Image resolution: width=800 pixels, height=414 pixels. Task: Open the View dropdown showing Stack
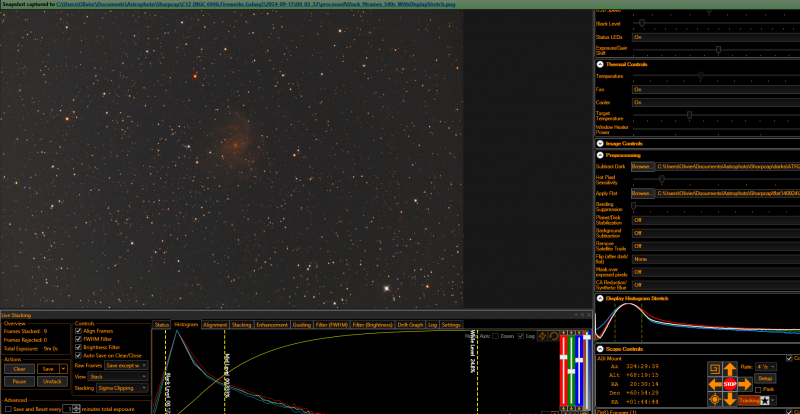(118, 376)
